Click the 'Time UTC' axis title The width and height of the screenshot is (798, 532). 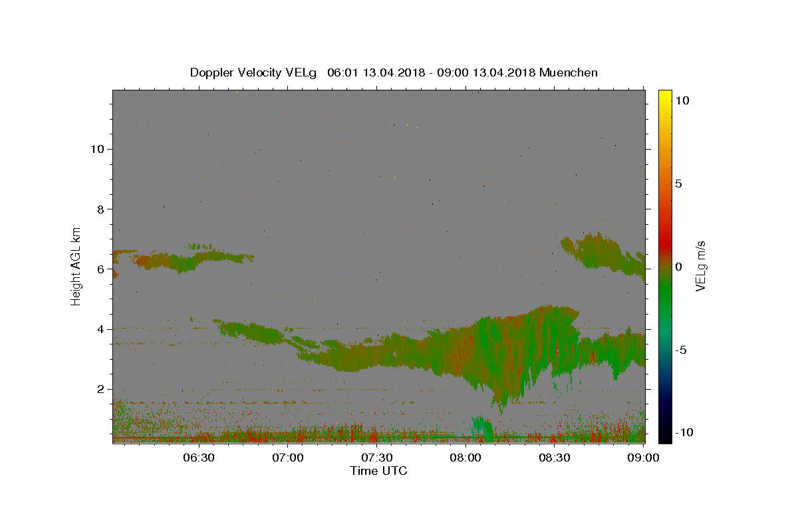pyautogui.click(x=378, y=471)
